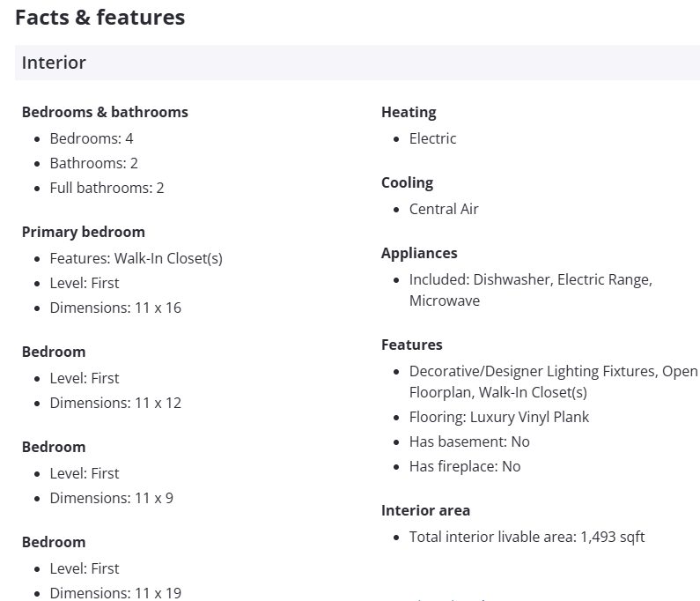Click the Has fireplace: No entry

[465, 466]
